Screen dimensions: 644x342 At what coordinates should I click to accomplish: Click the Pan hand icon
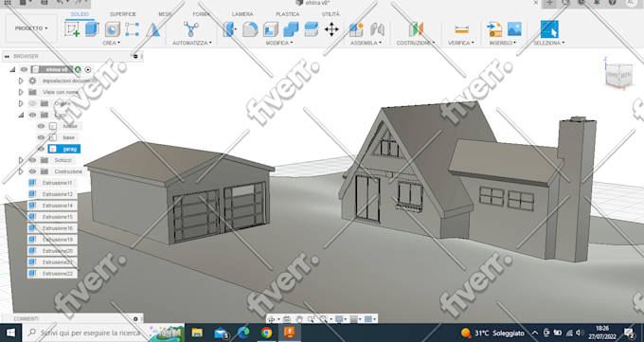click(x=299, y=319)
